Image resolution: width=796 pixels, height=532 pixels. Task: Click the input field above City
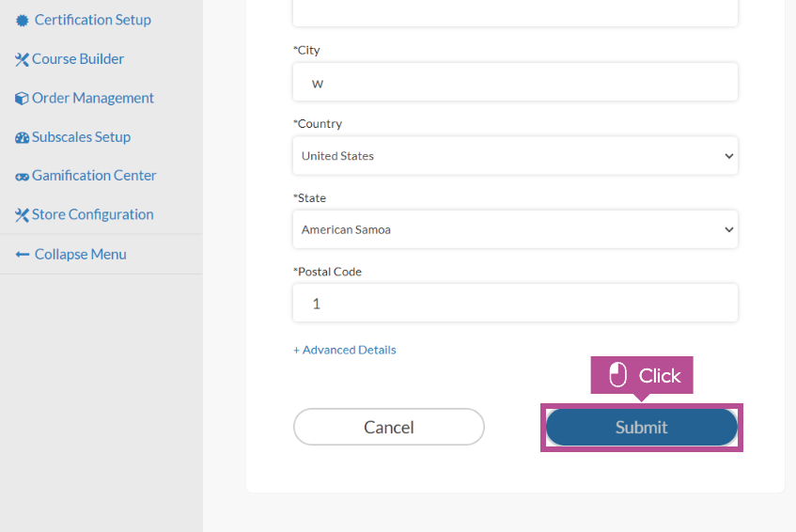coord(515,13)
